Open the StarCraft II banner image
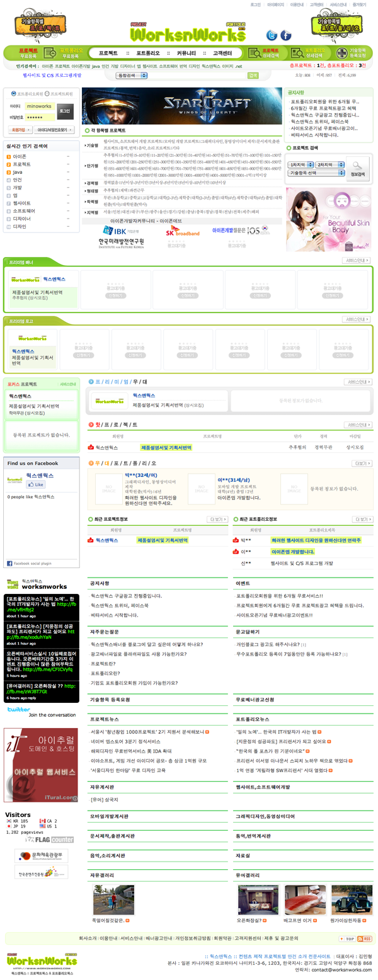 point(181,106)
